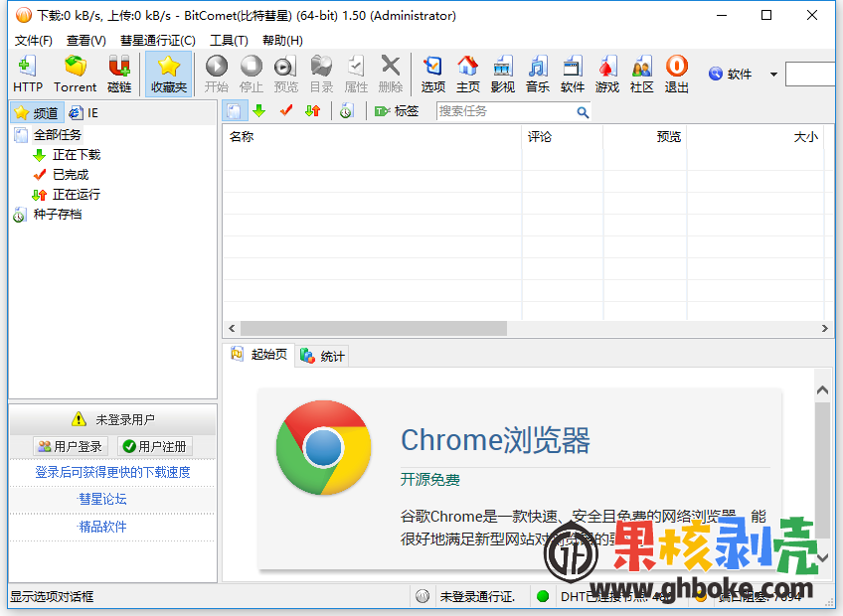Select 全部任务 in the tree
The width and height of the screenshot is (843, 616).
(x=57, y=135)
